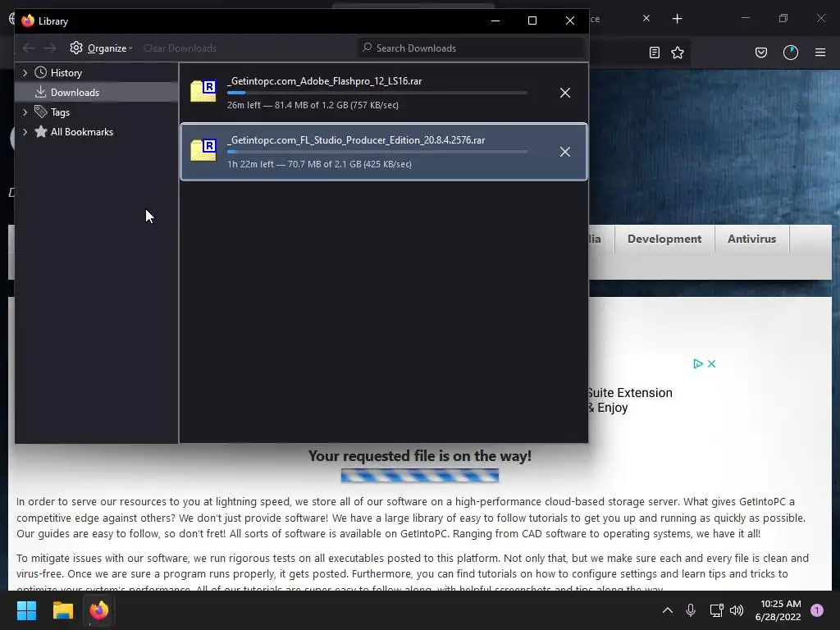The height and width of the screenshot is (630, 840).
Task: Show hidden system tray icons
Action: tap(668, 609)
